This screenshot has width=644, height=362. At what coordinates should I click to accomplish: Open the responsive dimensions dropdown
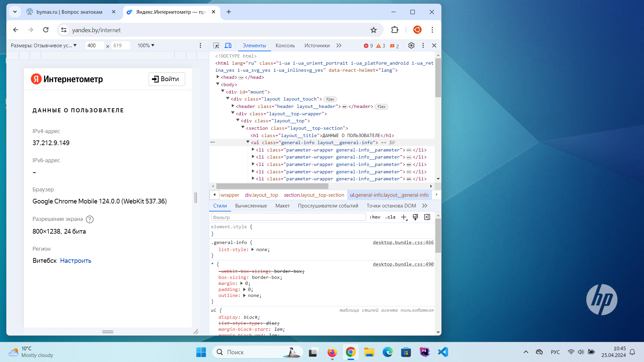44,46
